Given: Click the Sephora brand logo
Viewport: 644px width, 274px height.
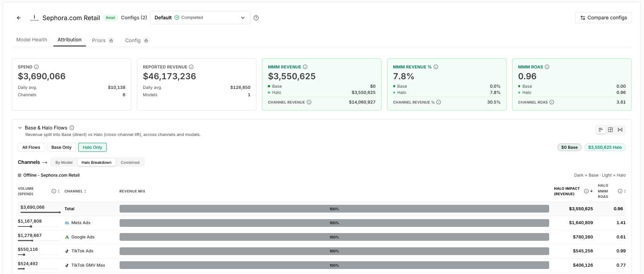Looking at the screenshot, I should point(34,18).
